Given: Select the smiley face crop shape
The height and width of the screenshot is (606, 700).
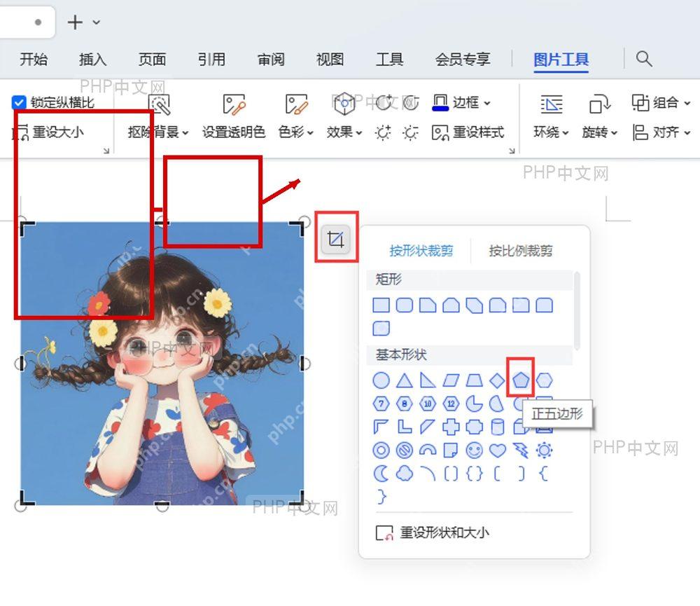Looking at the screenshot, I should point(474,450).
